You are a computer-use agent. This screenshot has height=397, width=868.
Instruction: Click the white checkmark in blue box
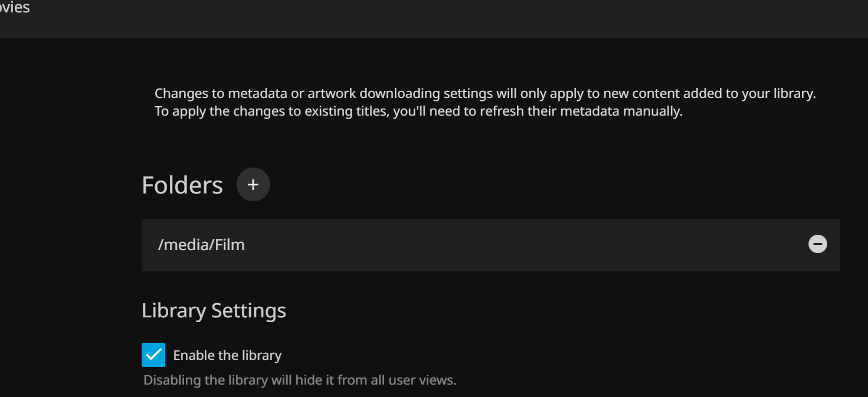click(153, 355)
